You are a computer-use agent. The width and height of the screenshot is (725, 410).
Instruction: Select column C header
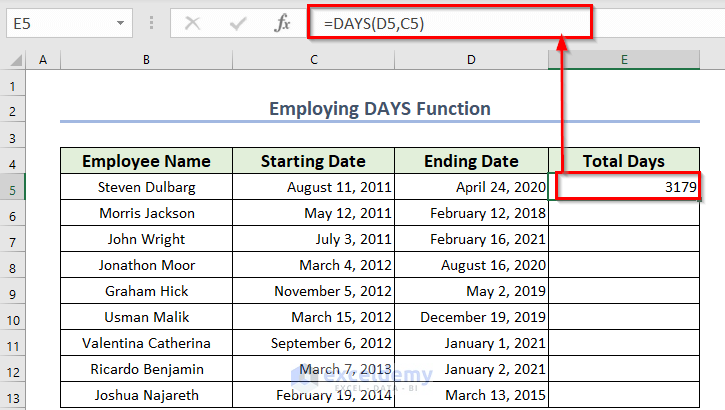point(314,61)
